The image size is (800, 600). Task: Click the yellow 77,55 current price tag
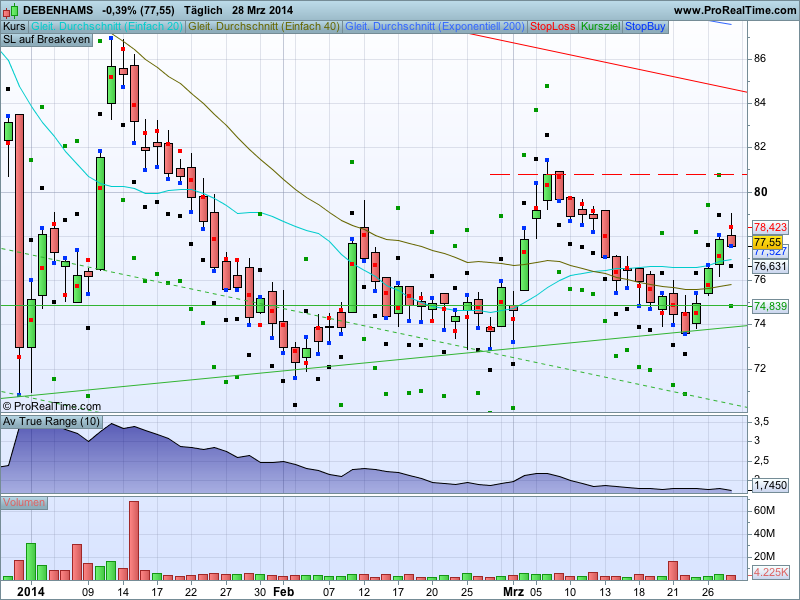767,242
